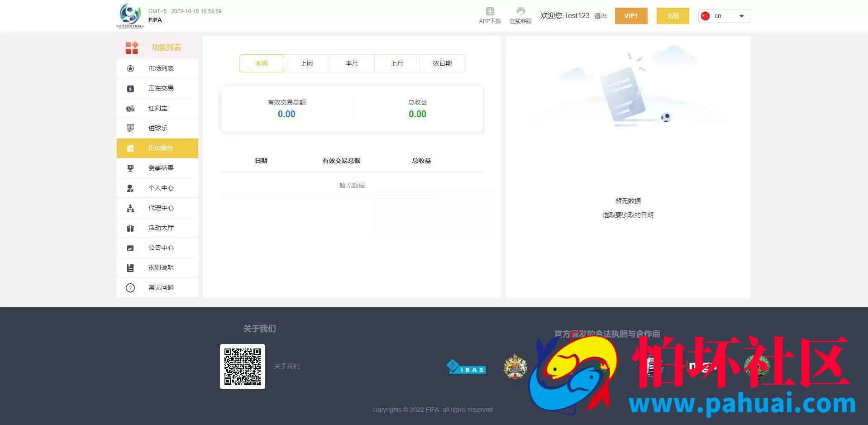Click the 个人中心 person icon
The width and height of the screenshot is (868, 425).
point(130,188)
